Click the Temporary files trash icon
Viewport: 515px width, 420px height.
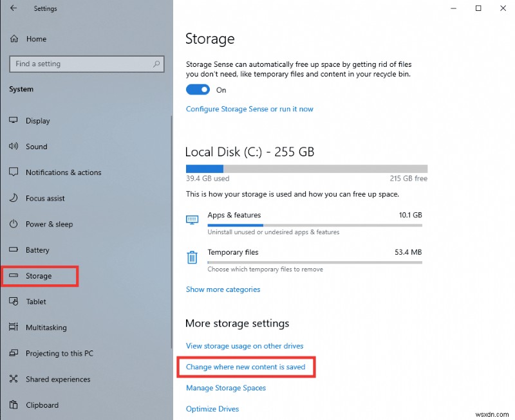(x=191, y=257)
